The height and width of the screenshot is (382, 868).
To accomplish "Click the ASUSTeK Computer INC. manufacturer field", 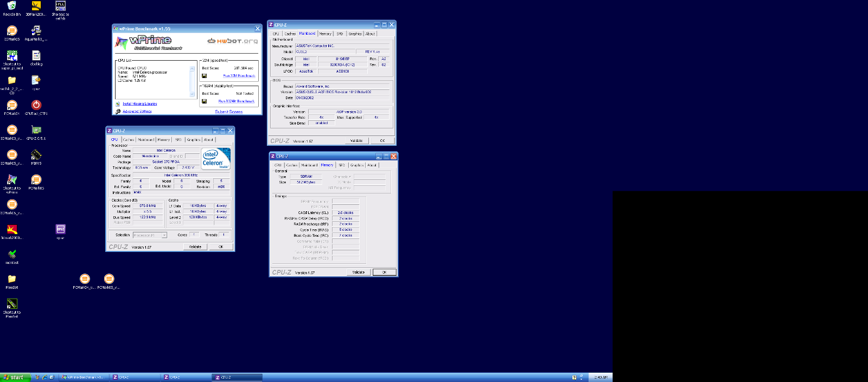I will tap(342, 46).
